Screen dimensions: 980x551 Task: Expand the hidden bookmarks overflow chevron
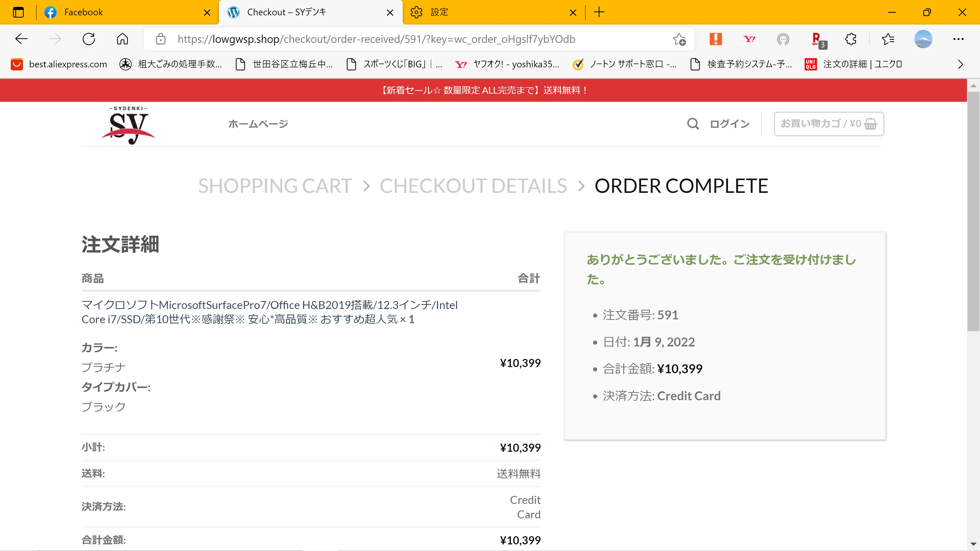[x=960, y=64]
